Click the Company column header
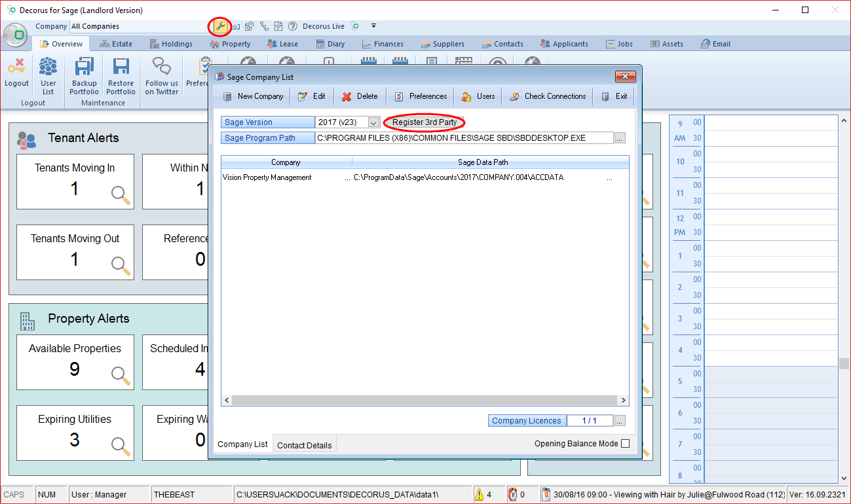The height and width of the screenshot is (504, 851). [x=286, y=162]
